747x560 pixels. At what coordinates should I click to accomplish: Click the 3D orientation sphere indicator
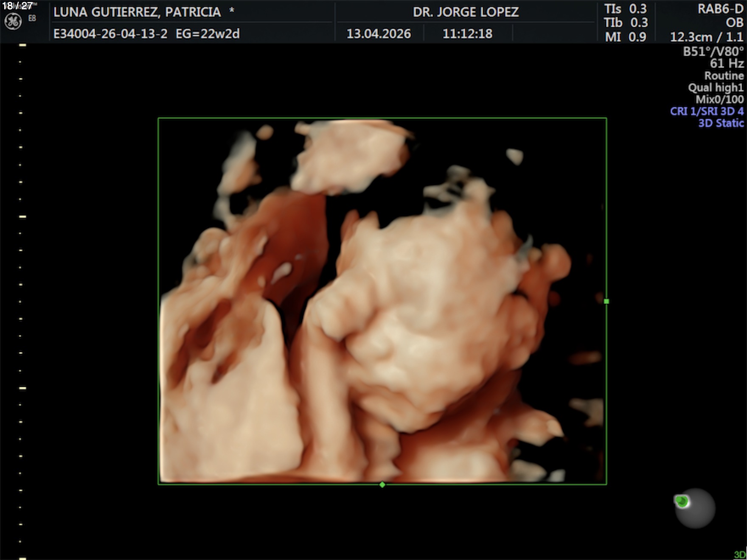pyautogui.click(x=695, y=508)
